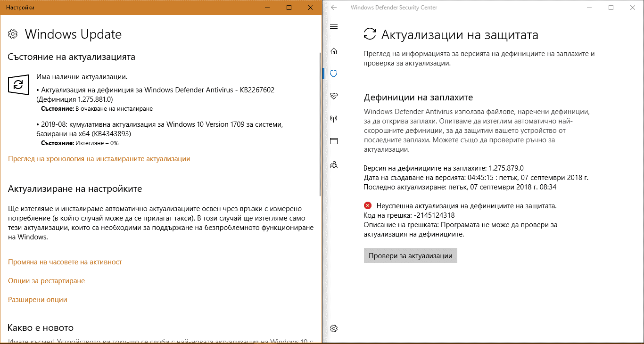Screen dimensions: 644x344
Task: Click the gear icon beside Windows Update title
Action: pos(13,34)
